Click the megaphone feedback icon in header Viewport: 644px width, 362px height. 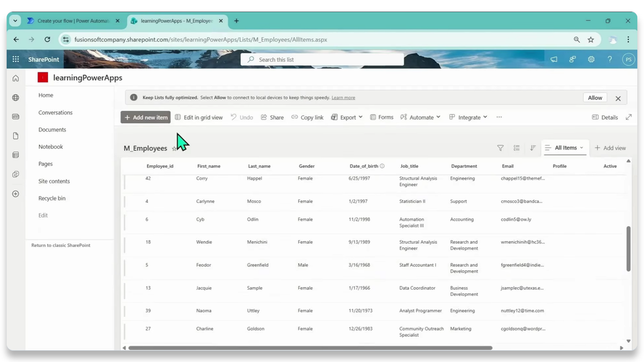554,59
